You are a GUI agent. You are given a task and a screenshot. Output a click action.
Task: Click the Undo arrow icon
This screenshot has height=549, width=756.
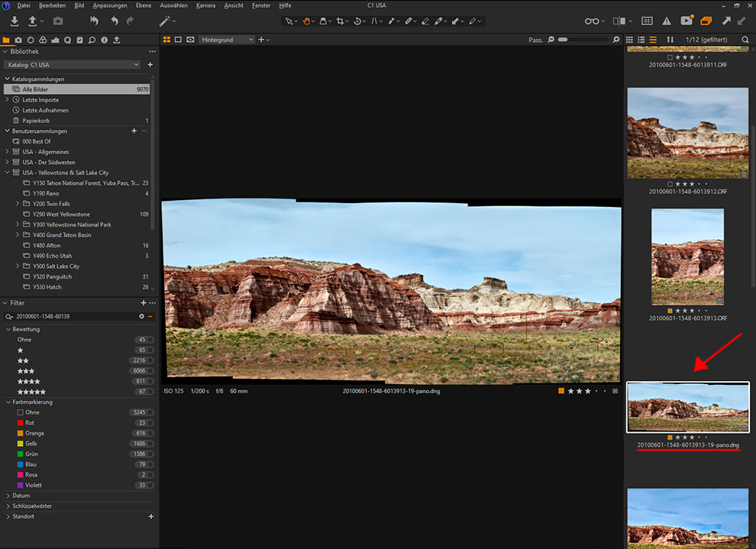point(115,21)
